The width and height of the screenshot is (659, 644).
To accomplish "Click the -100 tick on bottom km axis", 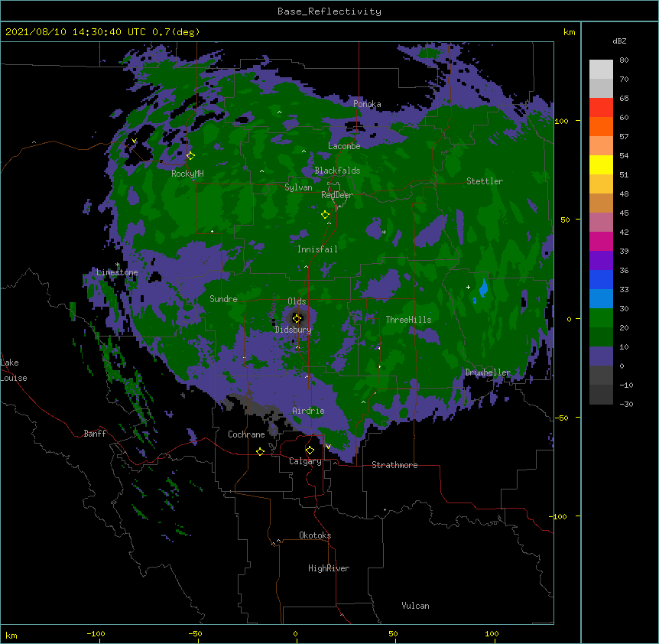I will point(96,633).
